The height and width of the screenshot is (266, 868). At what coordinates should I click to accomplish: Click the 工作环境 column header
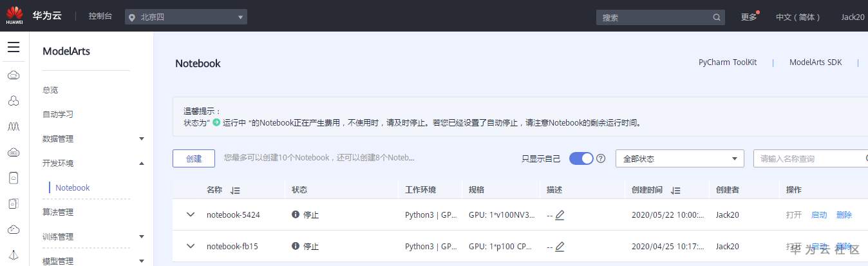point(420,190)
